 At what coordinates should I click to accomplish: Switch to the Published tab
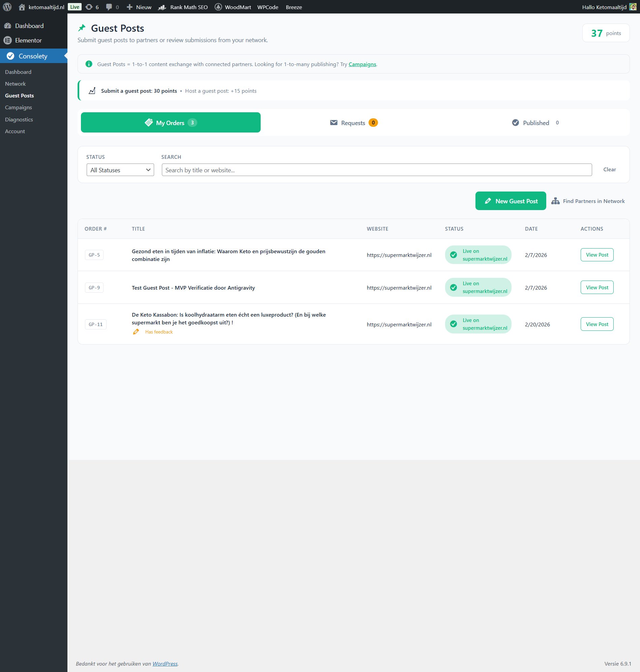[535, 123]
